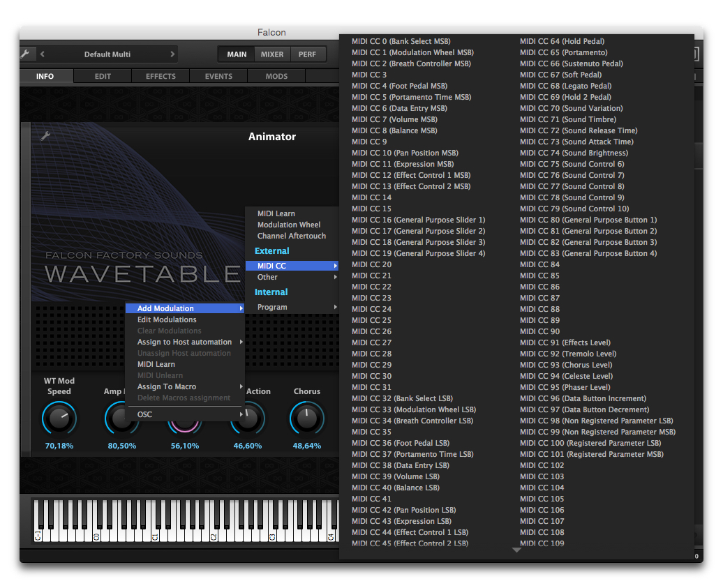This screenshot has height=588, width=723.
Task: Open the MODS tab
Action: pos(276,76)
